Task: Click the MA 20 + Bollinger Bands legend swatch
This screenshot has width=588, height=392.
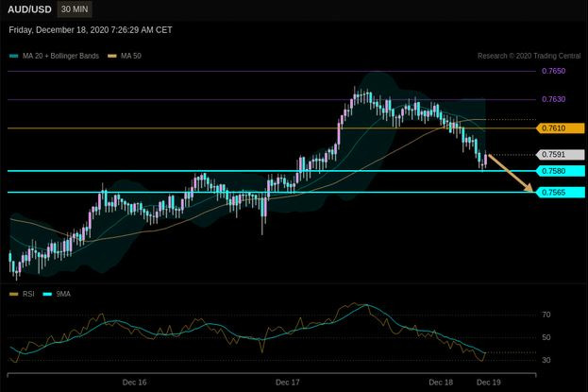Action: point(13,56)
